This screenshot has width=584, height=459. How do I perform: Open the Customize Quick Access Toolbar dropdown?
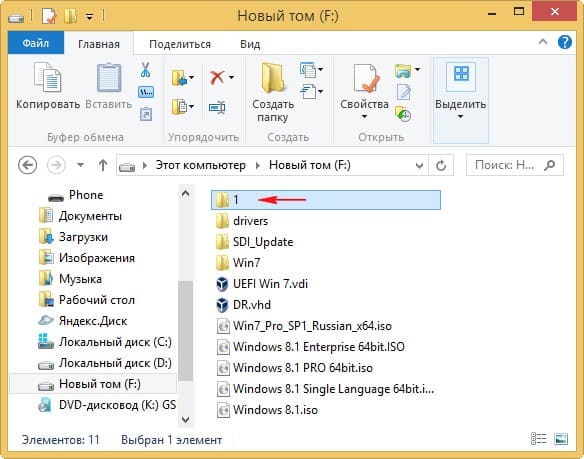point(89,17)
